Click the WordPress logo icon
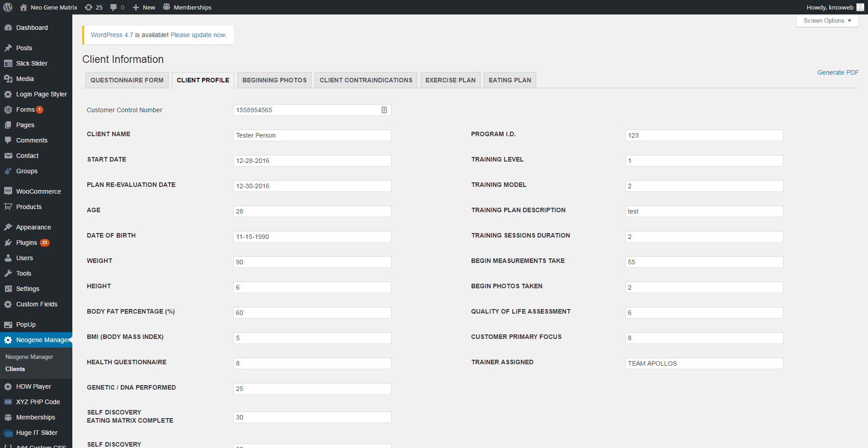Image resolution: width=868 pixels, height=448 pixels. [8, 7]
